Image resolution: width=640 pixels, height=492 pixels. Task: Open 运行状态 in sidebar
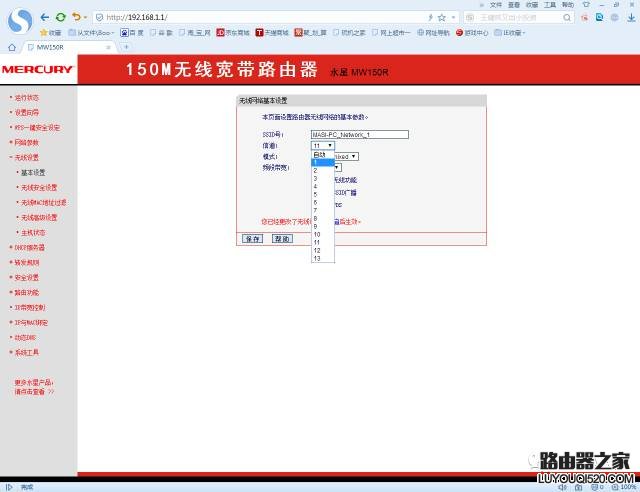[x=27, y=98]
